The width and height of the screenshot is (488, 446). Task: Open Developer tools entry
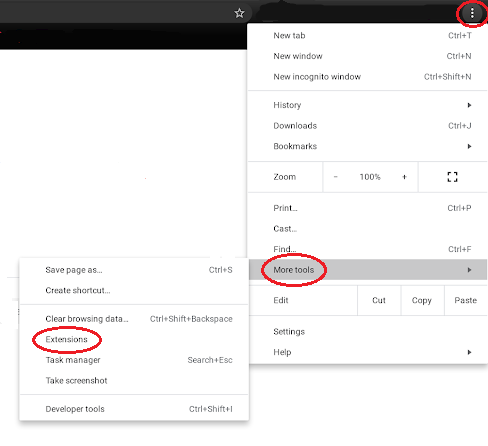pyautogui.click(x=134, y=409)
